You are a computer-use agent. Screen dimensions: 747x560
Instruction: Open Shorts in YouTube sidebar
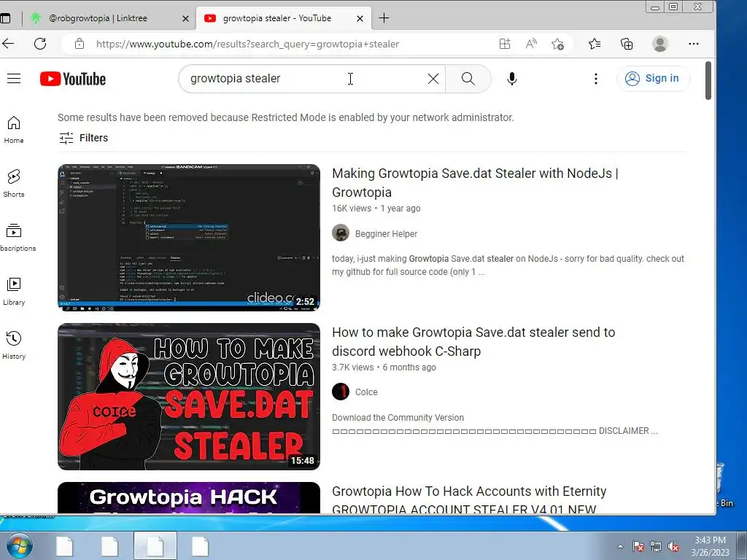(x=14, y=184)
